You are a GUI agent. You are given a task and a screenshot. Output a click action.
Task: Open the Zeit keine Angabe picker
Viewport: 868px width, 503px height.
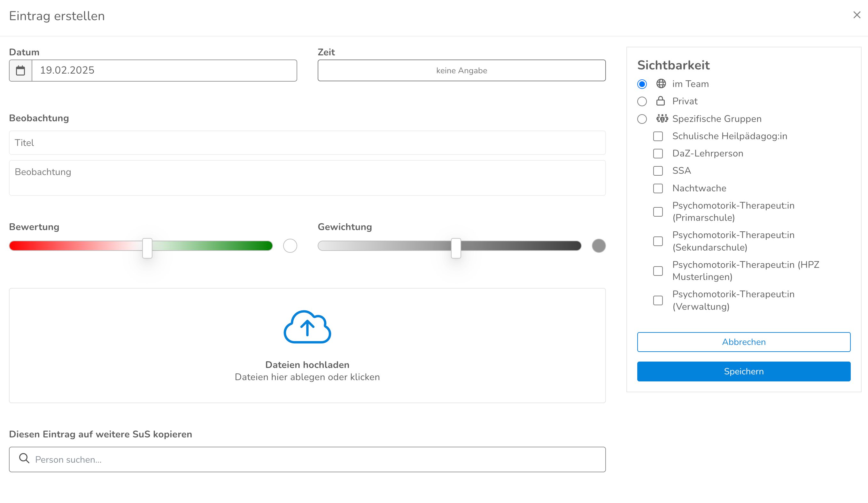coord(461,71)
